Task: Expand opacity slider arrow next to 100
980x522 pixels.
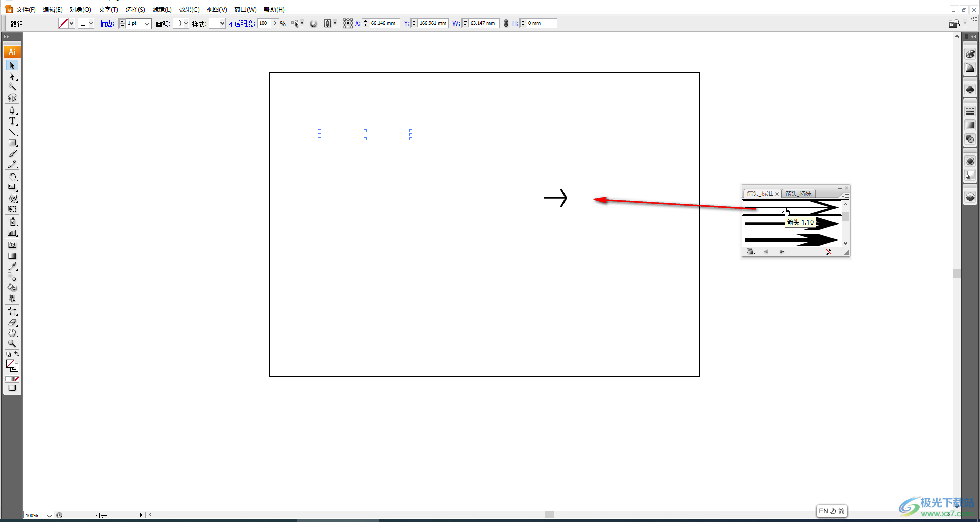Action: click(x=275, y=23)
